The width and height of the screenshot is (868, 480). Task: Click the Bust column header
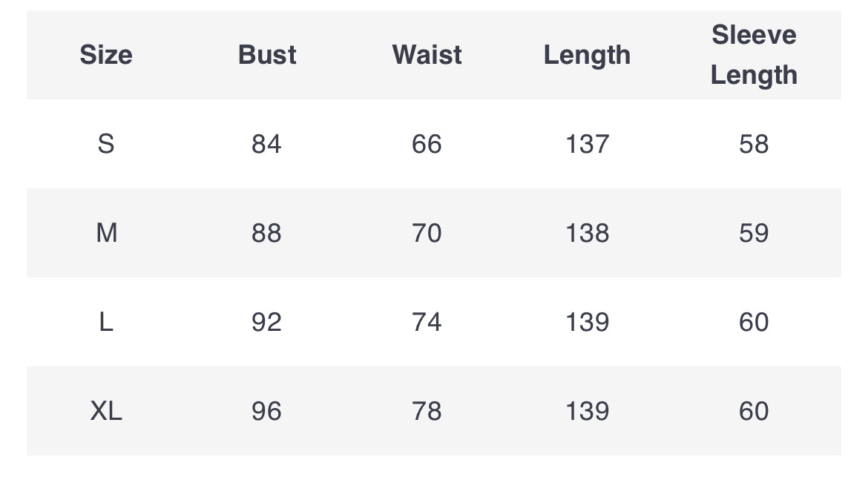coord(267,55)
